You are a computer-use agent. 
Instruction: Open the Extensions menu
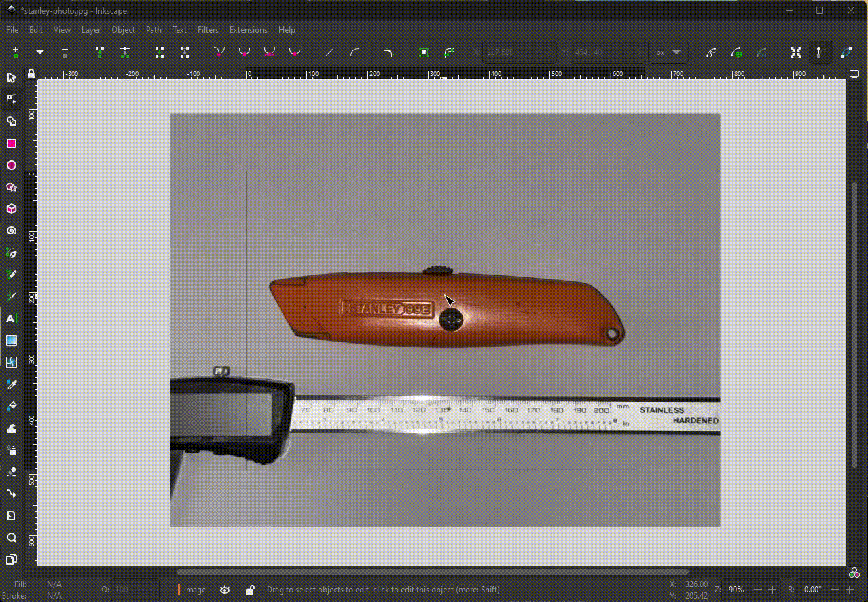click(248, 30)
